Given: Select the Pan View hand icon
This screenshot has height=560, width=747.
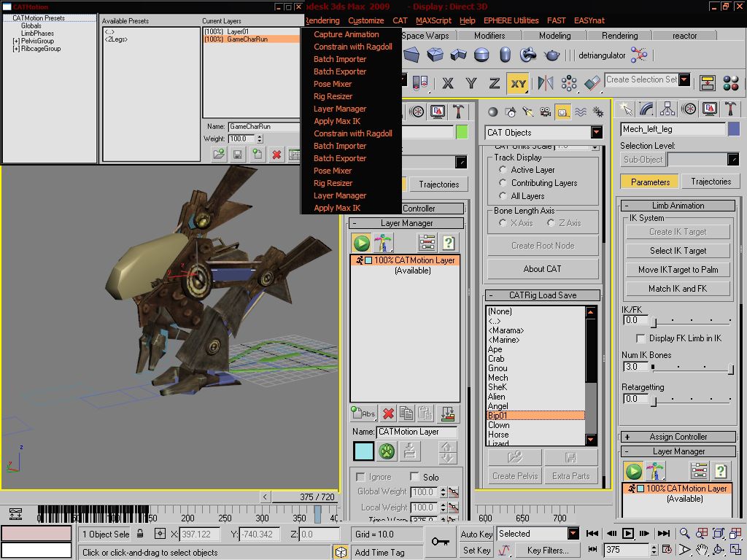Looking at the screenshot, I should click(x=701, y=550).
